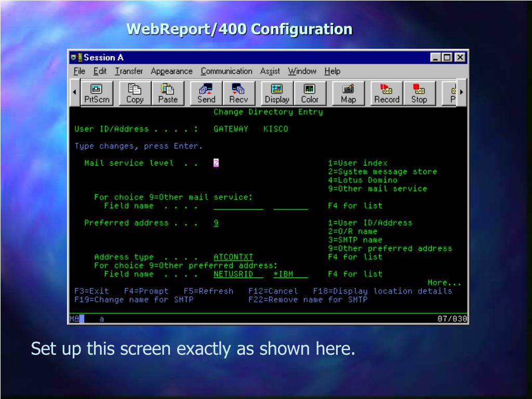
Task: Click F18=Display location details text
Action: [382, 291]
